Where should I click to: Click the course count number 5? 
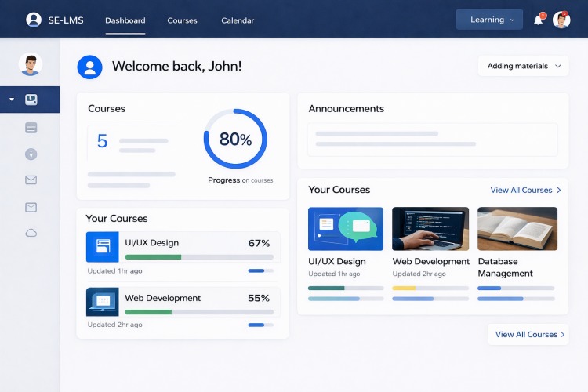(x=102, y=141)
